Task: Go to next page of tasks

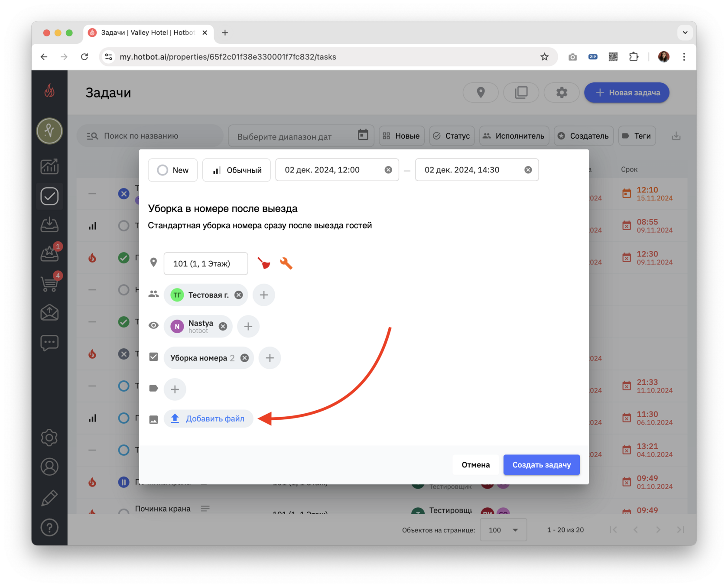Action: pyautogui.click(x=658, y=530)
